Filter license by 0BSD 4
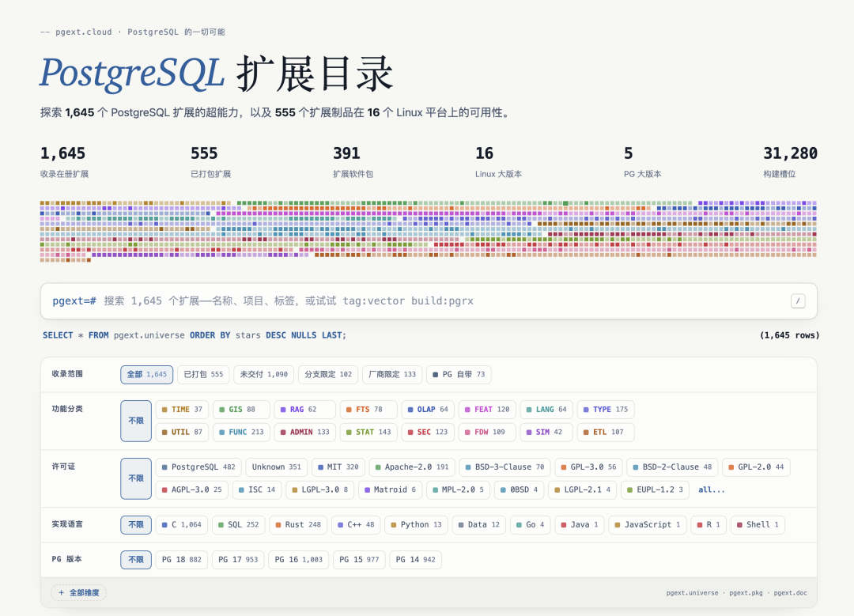The width and height of the screenshot is (854, 616). click(x=519, y=489)
